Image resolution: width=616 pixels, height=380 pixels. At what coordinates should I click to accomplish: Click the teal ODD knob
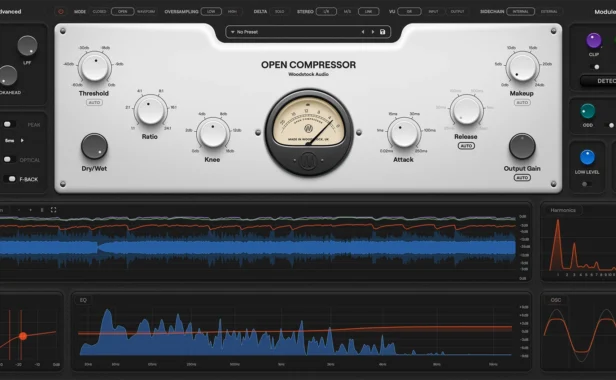[x=588, y=111]
